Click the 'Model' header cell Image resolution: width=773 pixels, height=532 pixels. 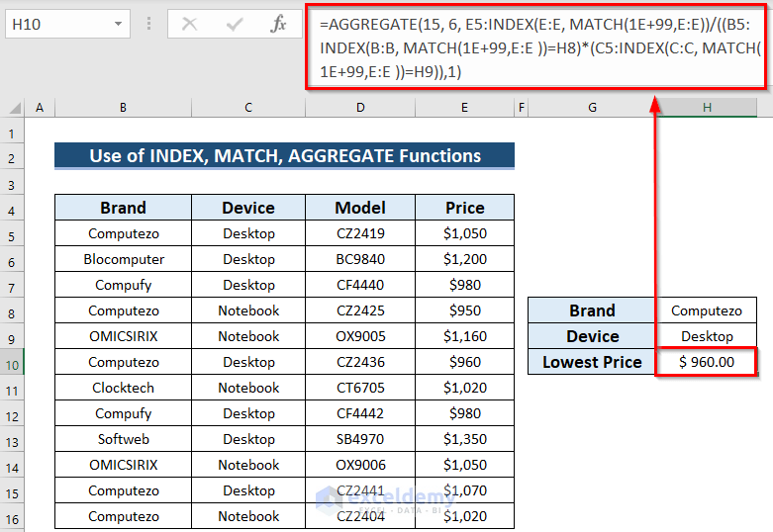coord(360,208)
